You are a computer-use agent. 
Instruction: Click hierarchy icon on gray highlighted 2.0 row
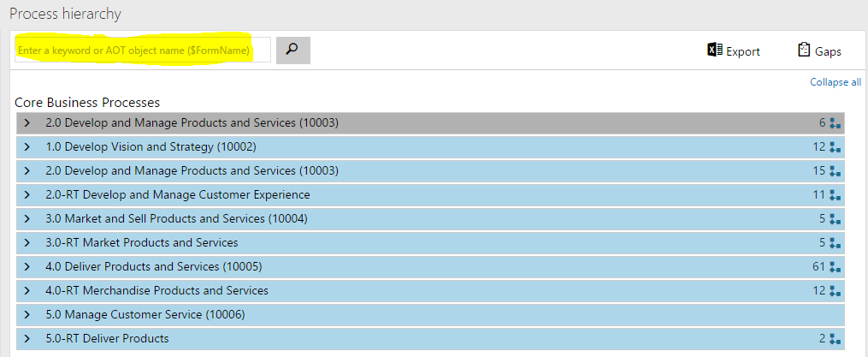pos(835,123)
